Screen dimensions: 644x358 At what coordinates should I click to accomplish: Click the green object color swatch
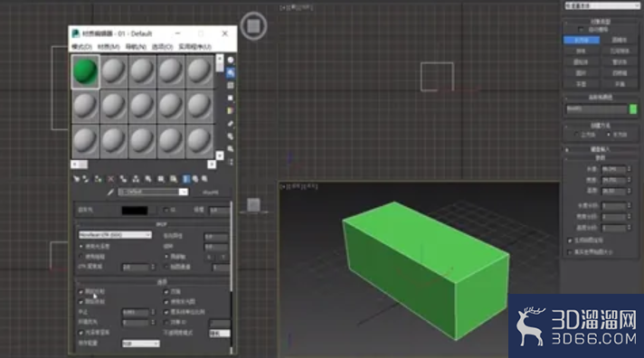tap(633, 108)
